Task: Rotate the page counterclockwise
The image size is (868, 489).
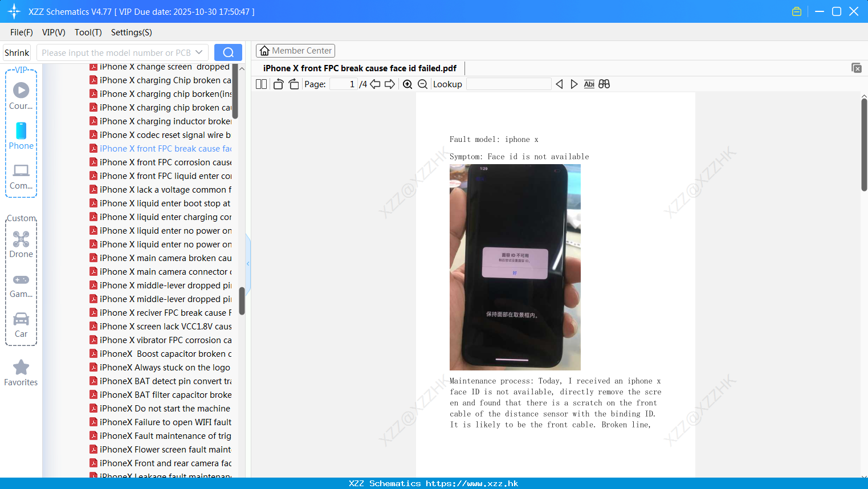Action: (278, 84)
